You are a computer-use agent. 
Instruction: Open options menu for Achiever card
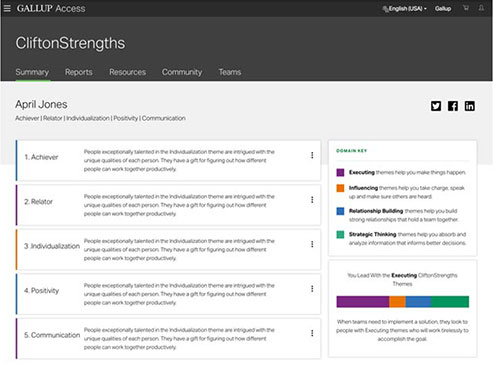coord(312,155)
